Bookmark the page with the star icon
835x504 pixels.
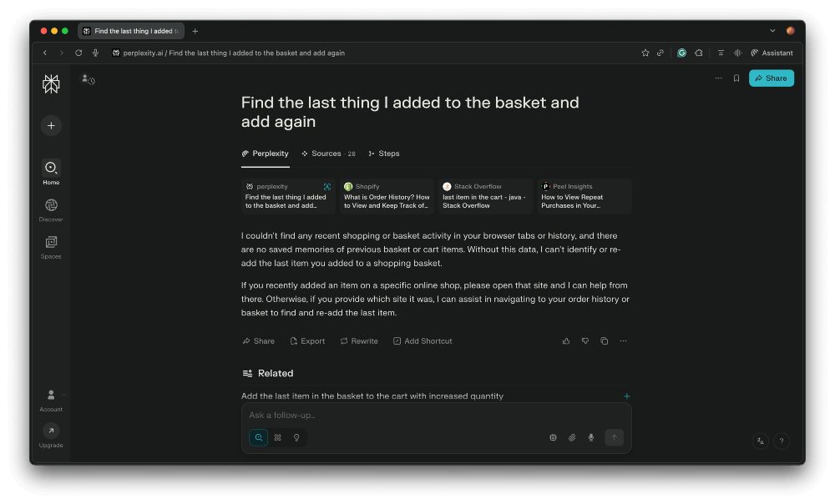pyautogui.click(x=645, y=53)
